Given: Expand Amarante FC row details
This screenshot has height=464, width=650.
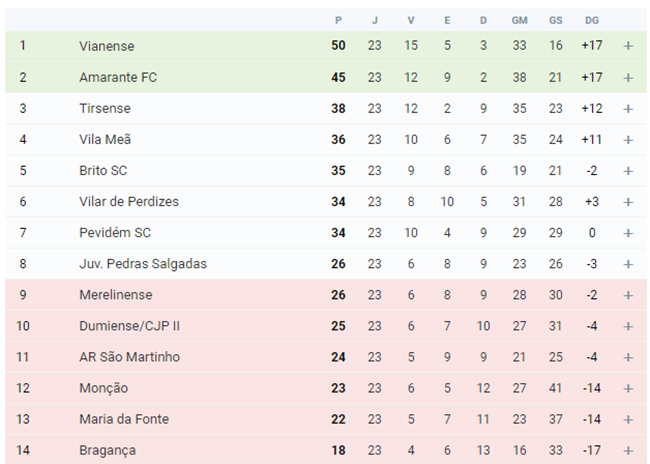Looking at the screenshot, I should [628, 78].
